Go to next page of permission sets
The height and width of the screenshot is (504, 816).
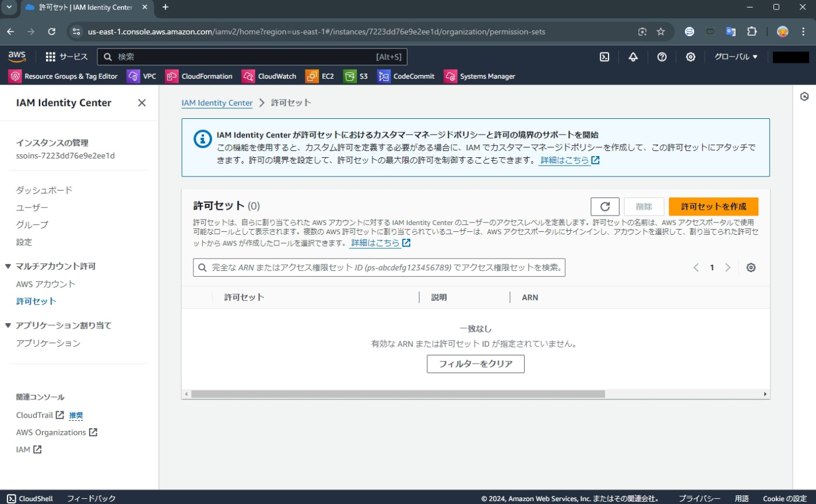tap(727, 267)
